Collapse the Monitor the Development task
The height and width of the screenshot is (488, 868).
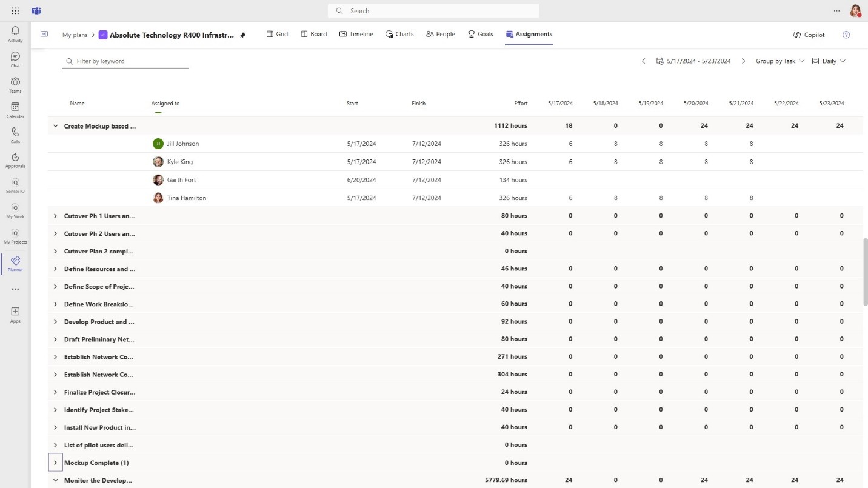(55, 480)
